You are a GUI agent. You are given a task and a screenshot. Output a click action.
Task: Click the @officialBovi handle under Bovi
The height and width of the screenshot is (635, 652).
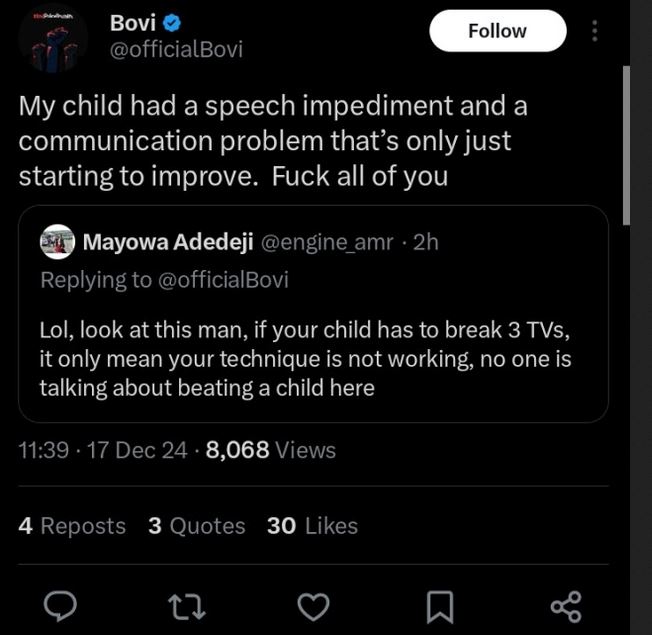(x=175, y=49)
